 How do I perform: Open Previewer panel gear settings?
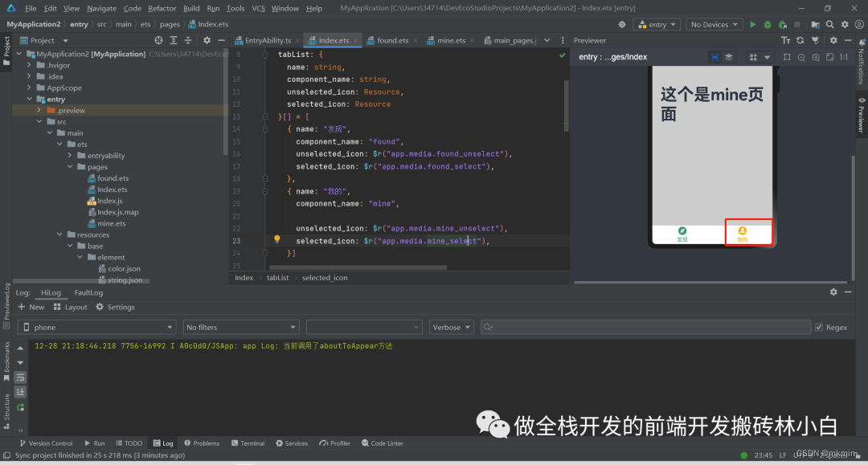point(833,40)
